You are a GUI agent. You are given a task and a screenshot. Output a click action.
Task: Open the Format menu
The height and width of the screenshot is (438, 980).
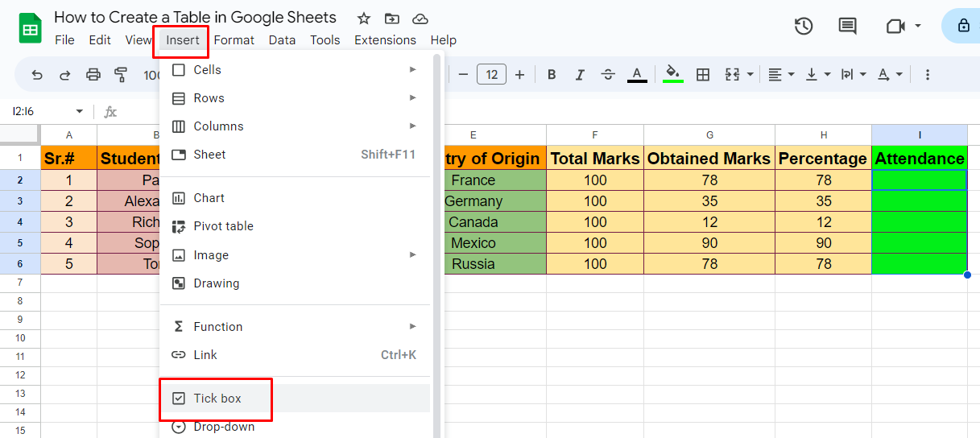(234, 40)
